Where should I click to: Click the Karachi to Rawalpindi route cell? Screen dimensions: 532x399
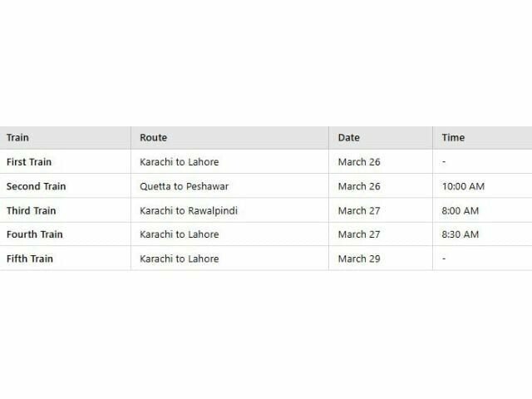point(189,210)
